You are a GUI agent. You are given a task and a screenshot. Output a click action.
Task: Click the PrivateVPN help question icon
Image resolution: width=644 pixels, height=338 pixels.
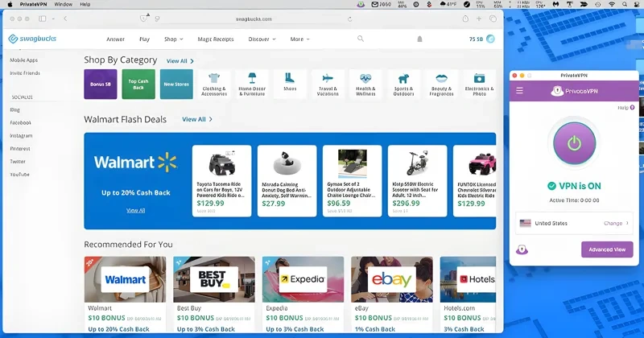coord(632,108)
